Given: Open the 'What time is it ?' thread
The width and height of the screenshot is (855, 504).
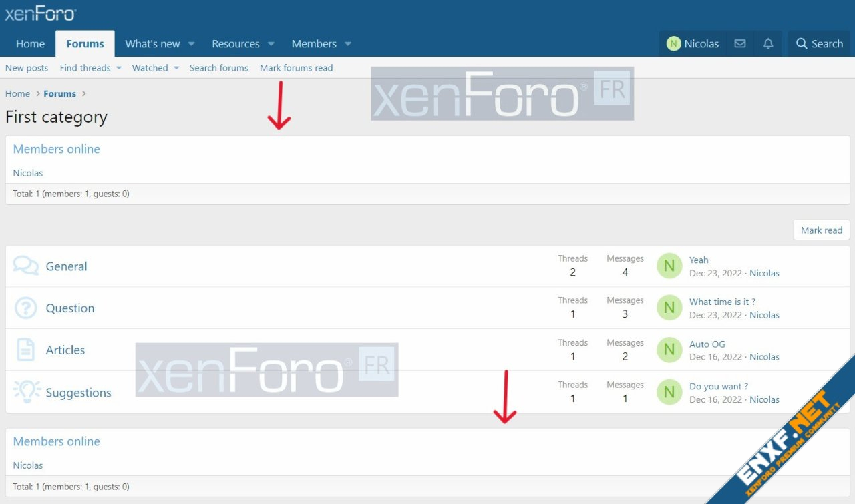Looking at the screenshot, I should 722,302.
